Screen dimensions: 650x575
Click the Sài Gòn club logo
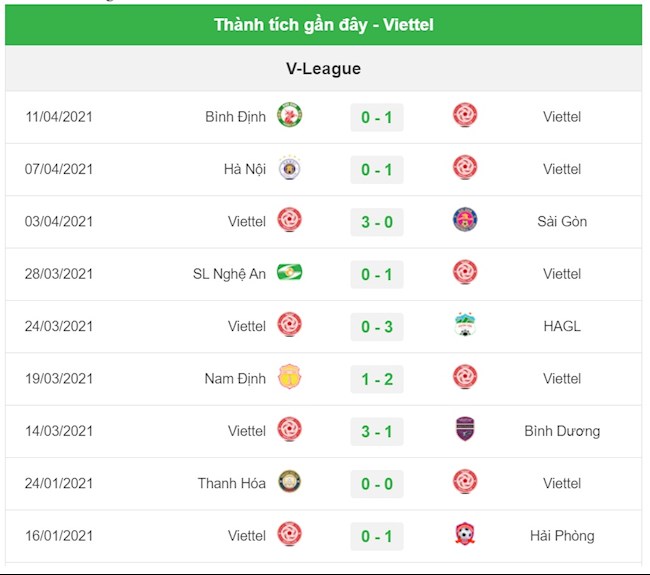tap(465, 220)
